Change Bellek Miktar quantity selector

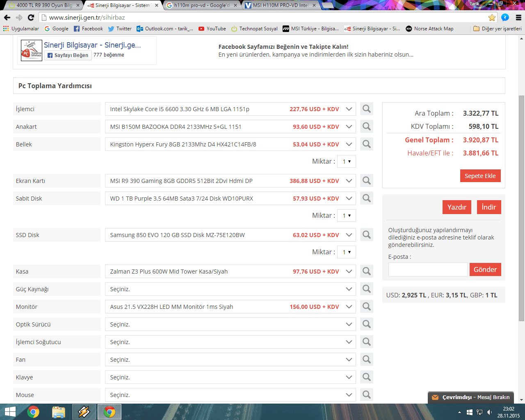coord(347,161)
